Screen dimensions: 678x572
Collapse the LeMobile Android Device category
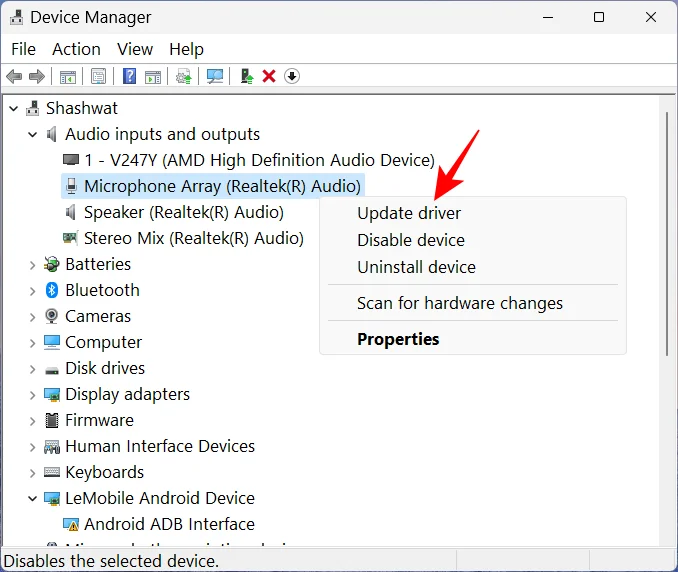32,499
